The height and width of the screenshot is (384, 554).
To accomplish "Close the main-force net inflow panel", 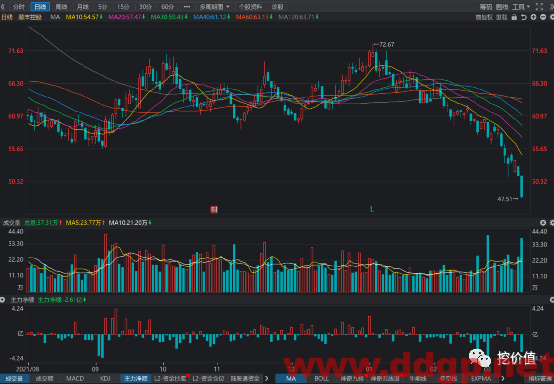I will point(2,300).
